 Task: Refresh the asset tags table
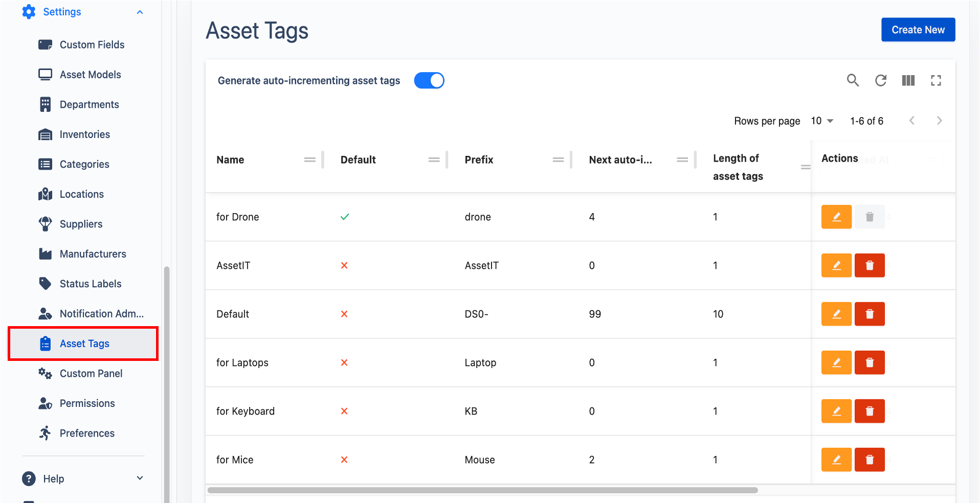point(880,80)
